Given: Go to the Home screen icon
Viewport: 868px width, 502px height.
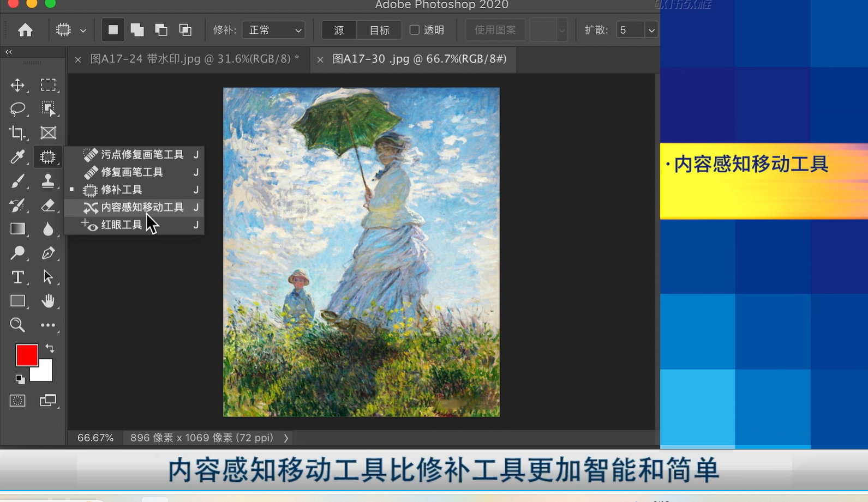Looking at the screenshot, I should 25,30.
